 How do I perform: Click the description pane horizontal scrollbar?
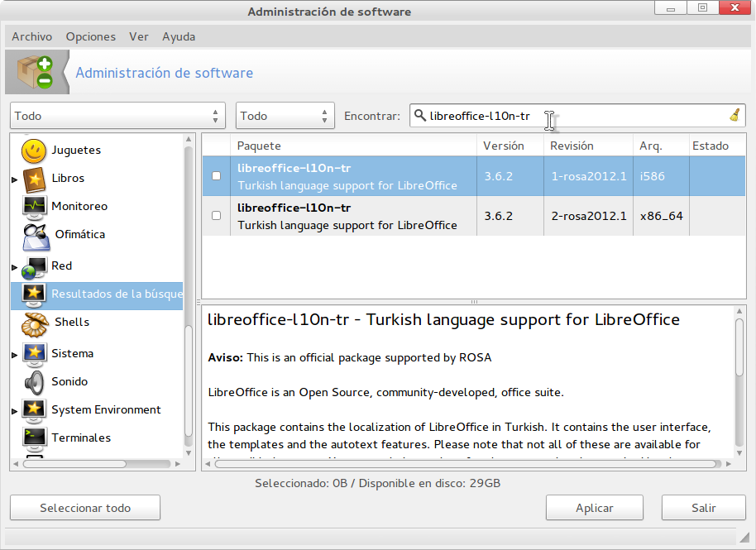coord(466,464)
